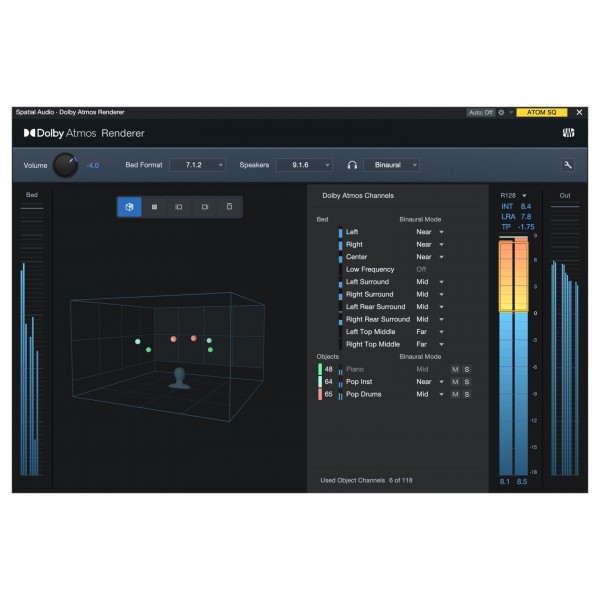Click the green color swatch of object 48

[320, 369]
